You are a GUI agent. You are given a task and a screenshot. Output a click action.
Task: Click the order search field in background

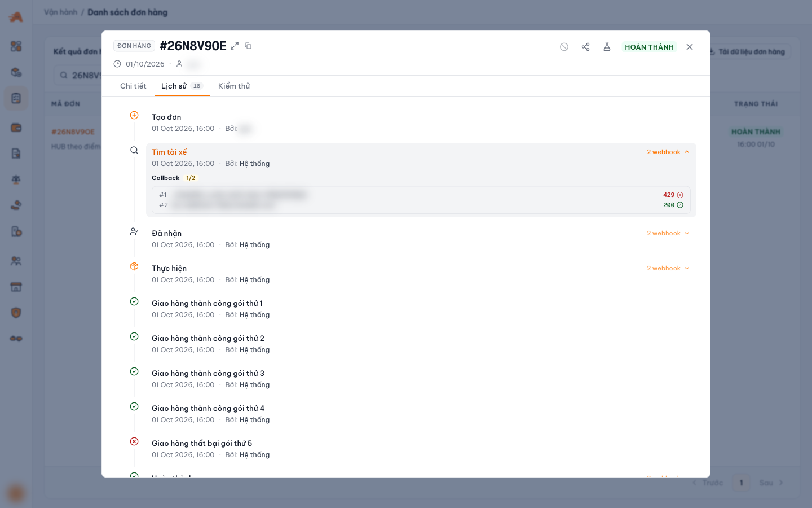tap(79, 75)
